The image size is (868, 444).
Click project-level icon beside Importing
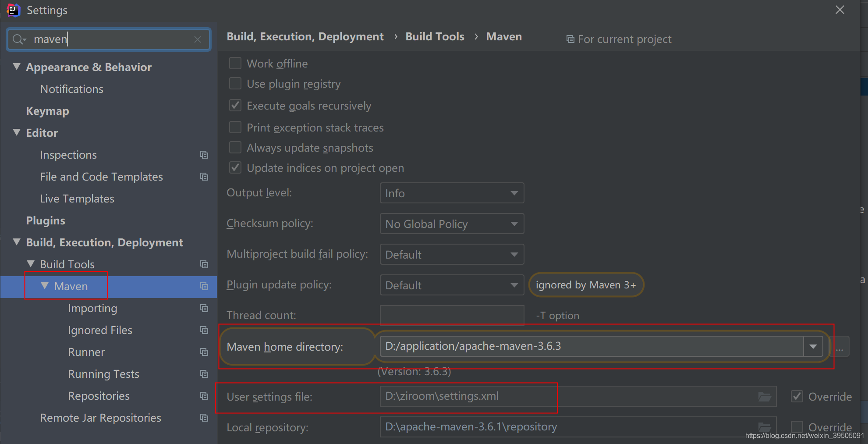204,308
